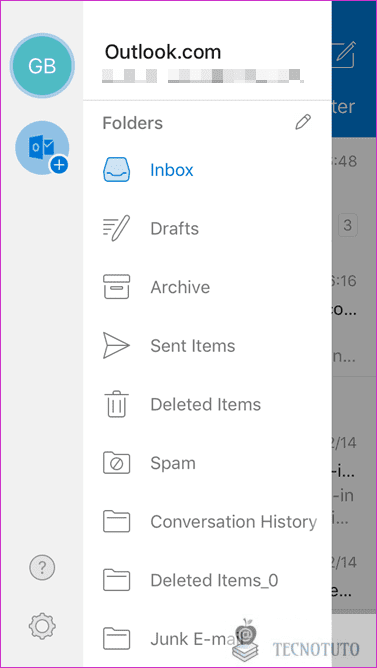
Task: Select the Archive folder
Action: [x=180, y=287]
